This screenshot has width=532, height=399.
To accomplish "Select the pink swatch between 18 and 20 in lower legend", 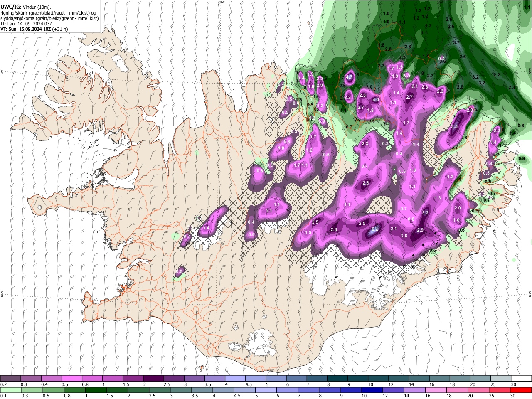I will (x=456, y=390).
